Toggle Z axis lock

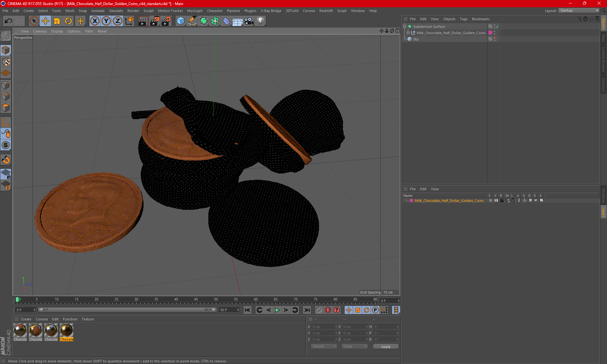pyautogui.click(x=118, y=21)
